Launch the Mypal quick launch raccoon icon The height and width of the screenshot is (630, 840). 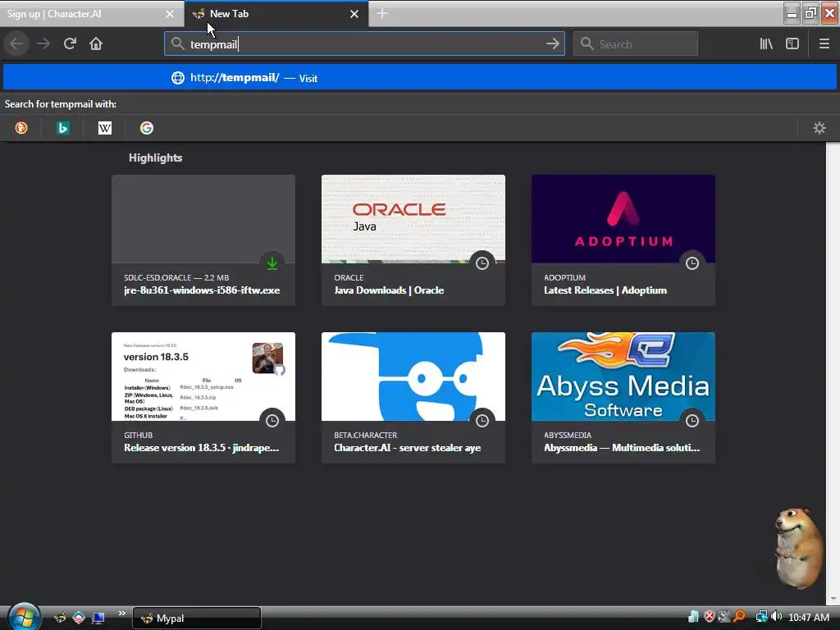(60, 618)
